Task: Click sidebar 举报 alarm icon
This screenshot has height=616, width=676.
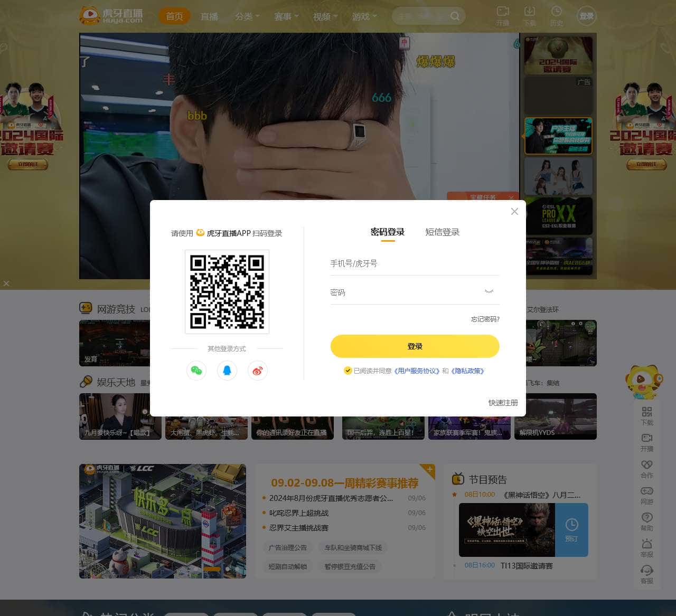Action: click(x=647, y=544)
